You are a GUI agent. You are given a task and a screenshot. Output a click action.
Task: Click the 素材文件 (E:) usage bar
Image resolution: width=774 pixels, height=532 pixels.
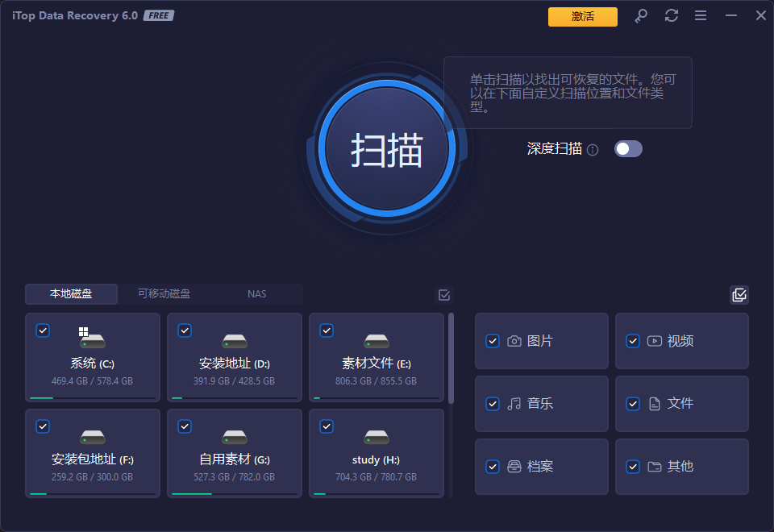[376, 397]
